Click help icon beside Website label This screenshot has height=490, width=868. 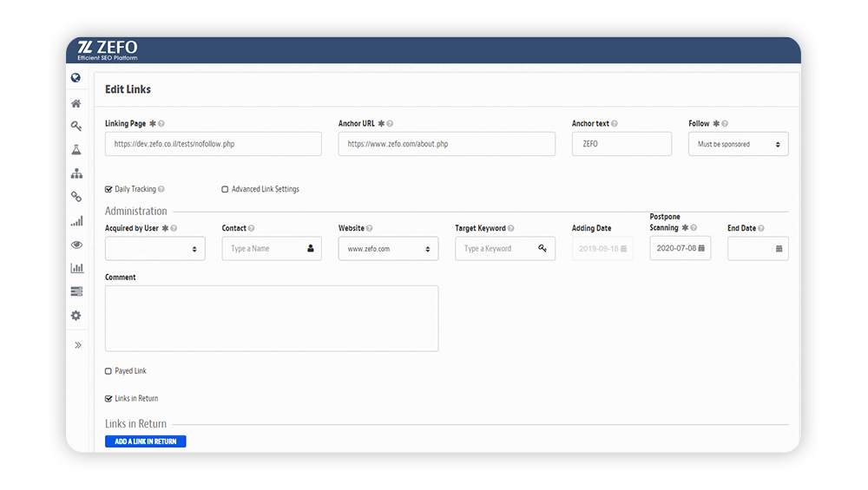[x=369, y=228]
